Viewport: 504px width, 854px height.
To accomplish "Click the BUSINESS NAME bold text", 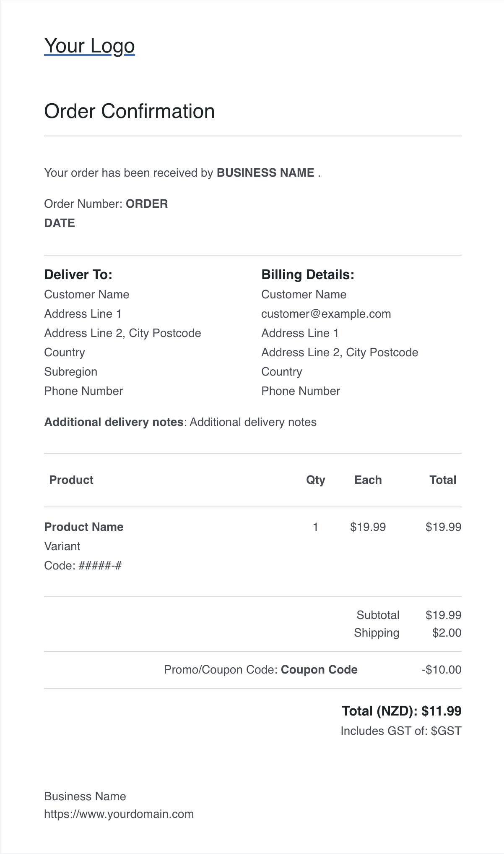I will coord(265,173).
